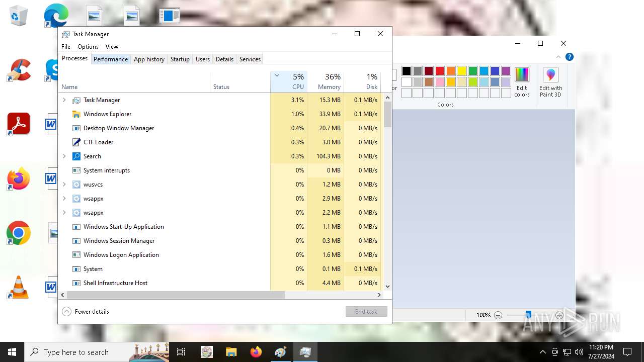Open the Paint help question mark
This screenshot has height=362, width=644.
coord(569,57)
